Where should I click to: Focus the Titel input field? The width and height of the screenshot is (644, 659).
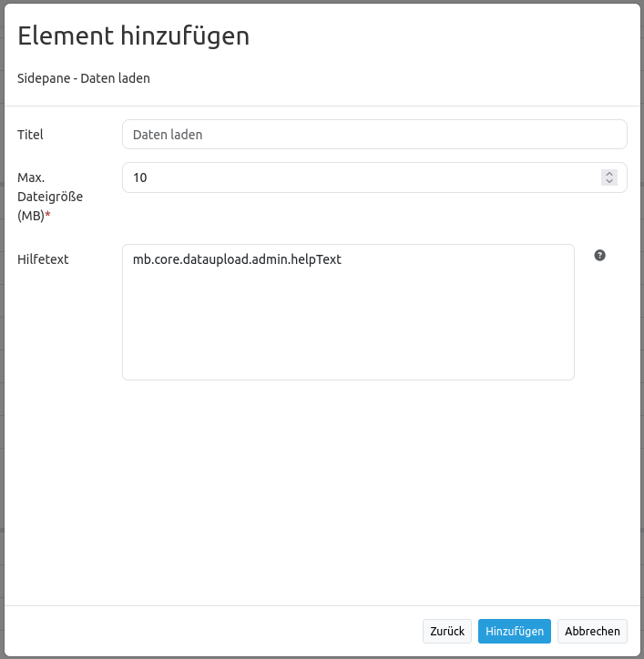coord(373,134)
